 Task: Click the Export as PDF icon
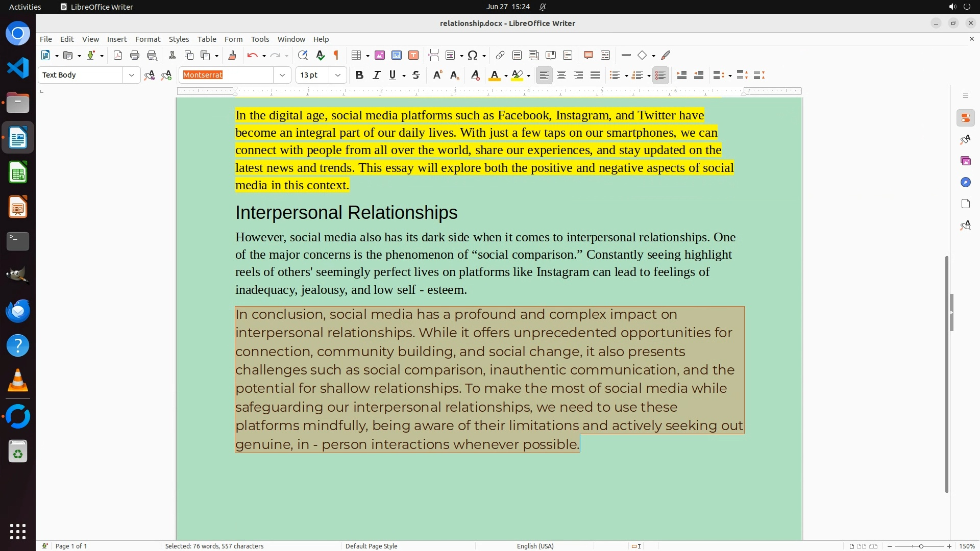tap(118, 56)
